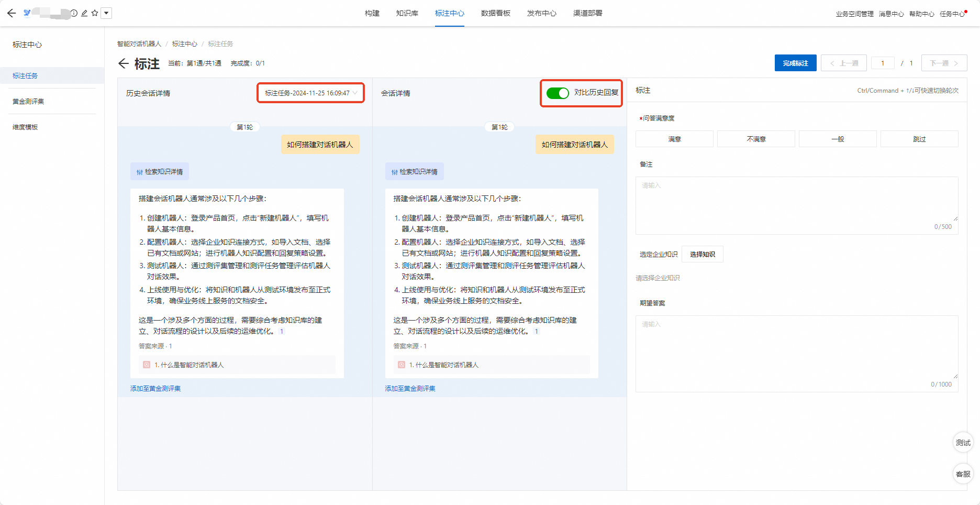The width and height of the screenshot is (980, 505).
Task: Go back using the arrow beside 标注 title
Action: pyautogui.click(x=123, y=63)
